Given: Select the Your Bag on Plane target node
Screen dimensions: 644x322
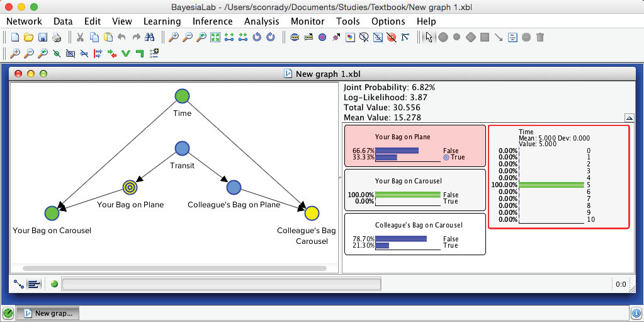Looking at the screenshot, I should [130, 188].
